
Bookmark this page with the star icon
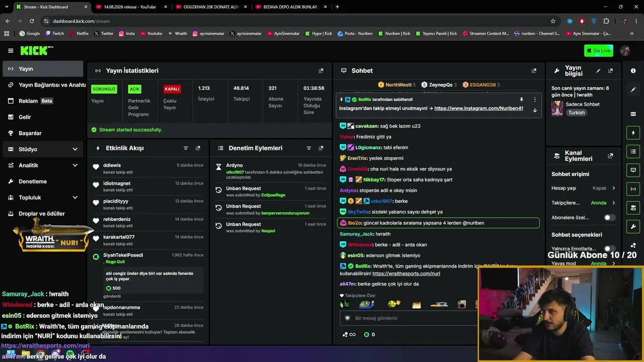click(553, 21)
